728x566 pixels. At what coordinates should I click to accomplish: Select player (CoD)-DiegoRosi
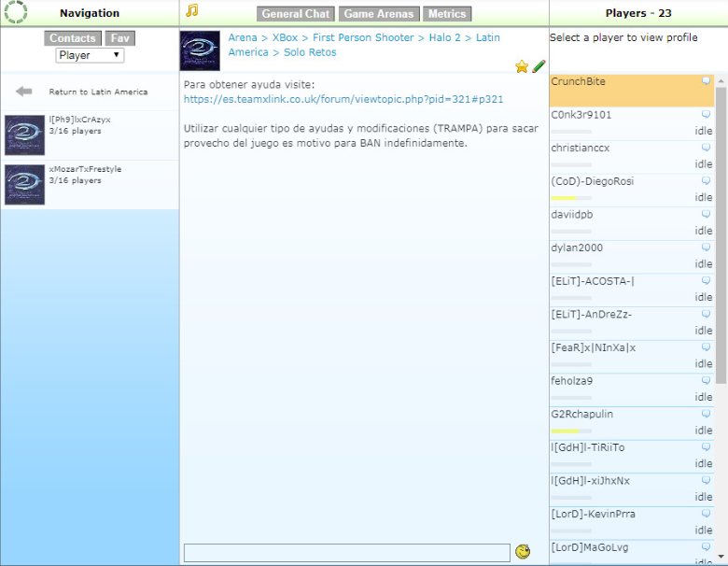632,191
